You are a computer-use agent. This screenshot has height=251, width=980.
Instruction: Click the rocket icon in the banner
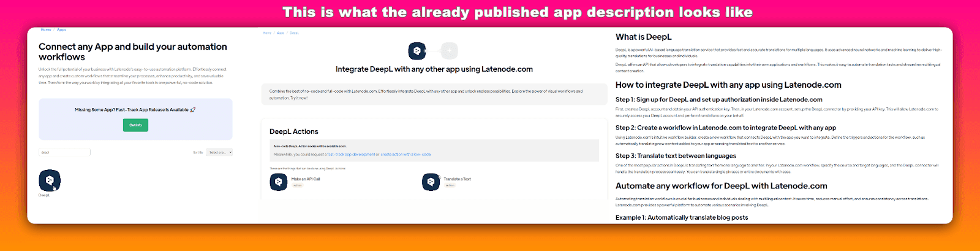[x=193, y=110]
